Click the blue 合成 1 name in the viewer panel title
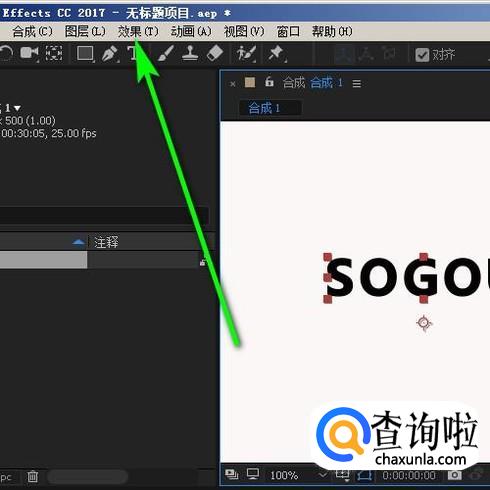The width and height of the screenshot is (490, 490). pyautogui.click(x=326, y=83)
